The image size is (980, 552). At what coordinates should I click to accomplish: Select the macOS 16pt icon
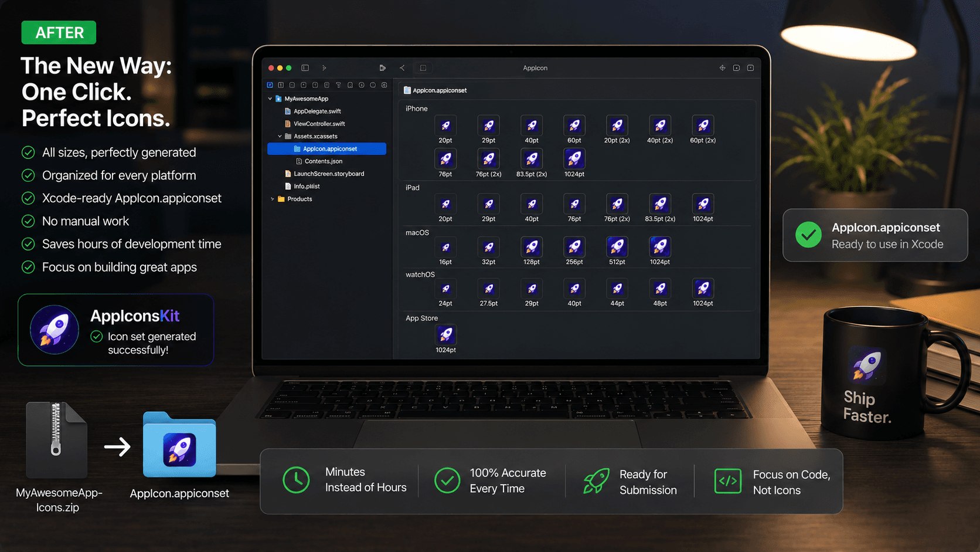445,247
